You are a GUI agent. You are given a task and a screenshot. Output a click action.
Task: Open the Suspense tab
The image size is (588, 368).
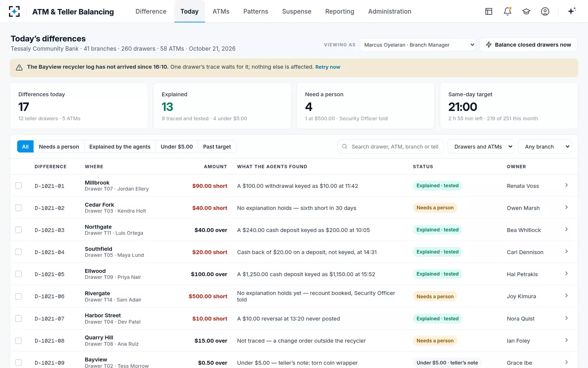297,11
